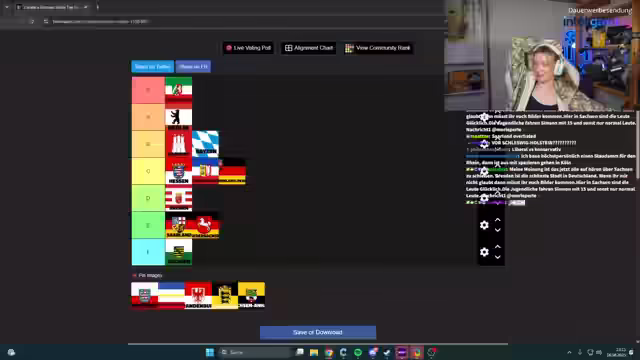Reload the page in the browser
Image resolution: width=640 pixels, height=360 pixels.
(32, 21)
